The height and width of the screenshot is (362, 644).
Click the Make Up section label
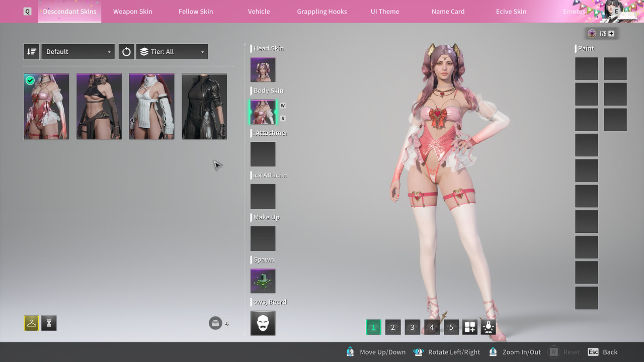266,217
